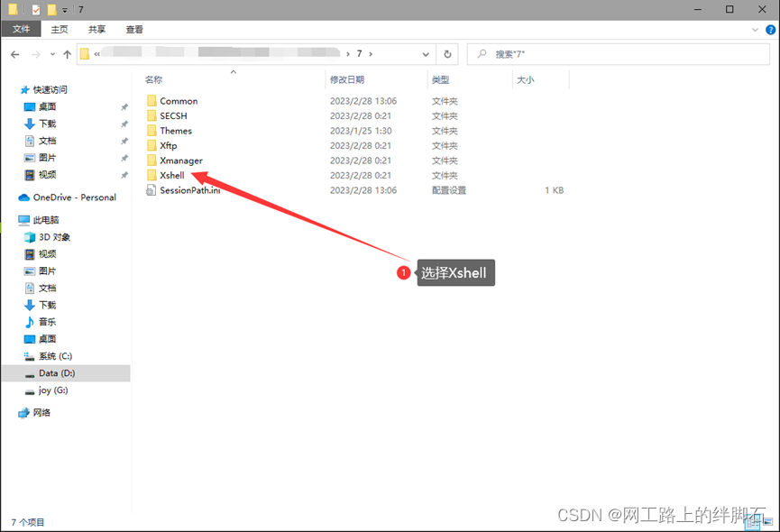Go forward to next folder
This screenshot has height=532, width=780.
36,54
